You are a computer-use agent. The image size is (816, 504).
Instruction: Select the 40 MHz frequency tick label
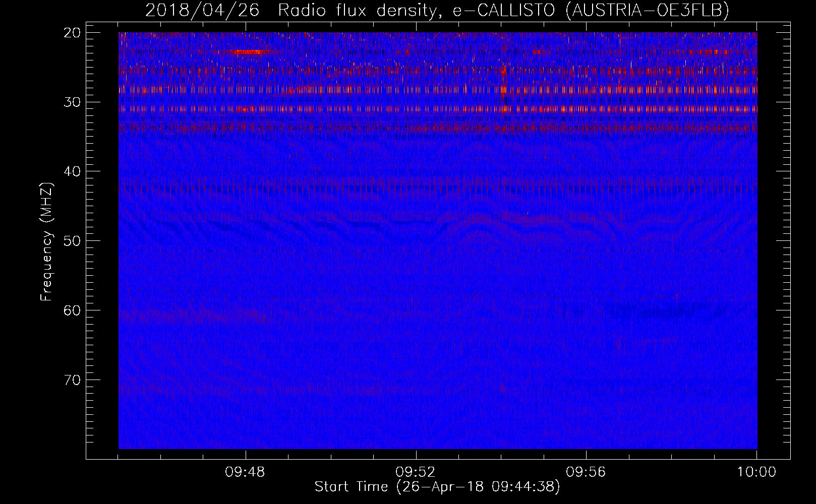[x=73, y=171]
